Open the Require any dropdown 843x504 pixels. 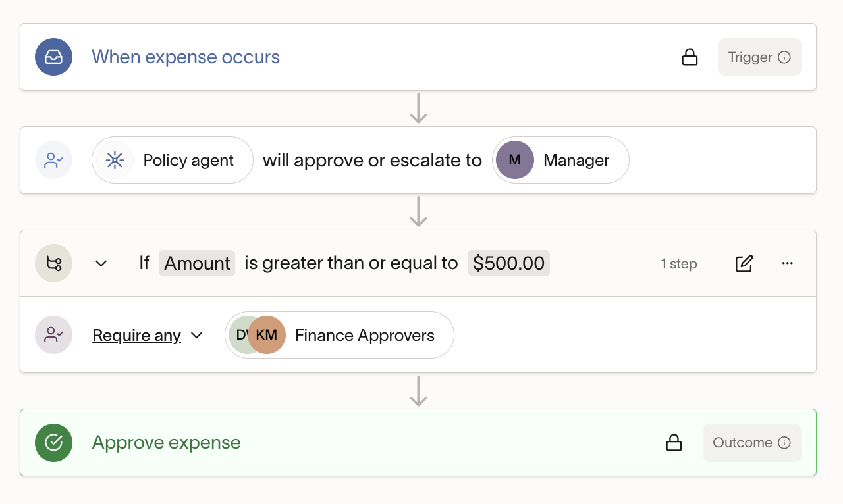tap(148, 335)
